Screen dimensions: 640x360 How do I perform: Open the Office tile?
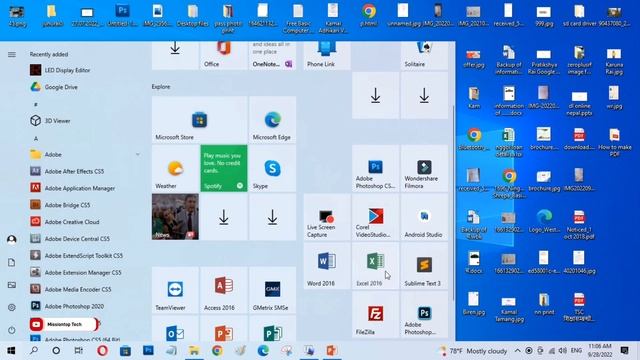click(224, 55)
